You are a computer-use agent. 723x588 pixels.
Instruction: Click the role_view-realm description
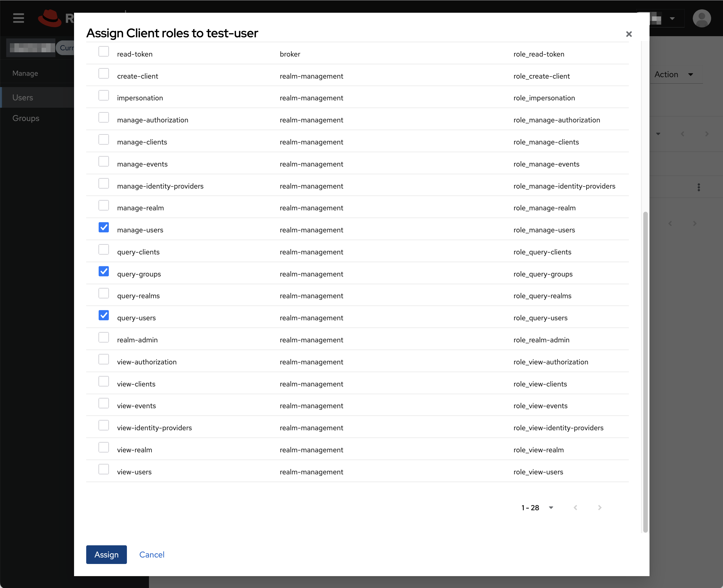click(x=538, y=450)
